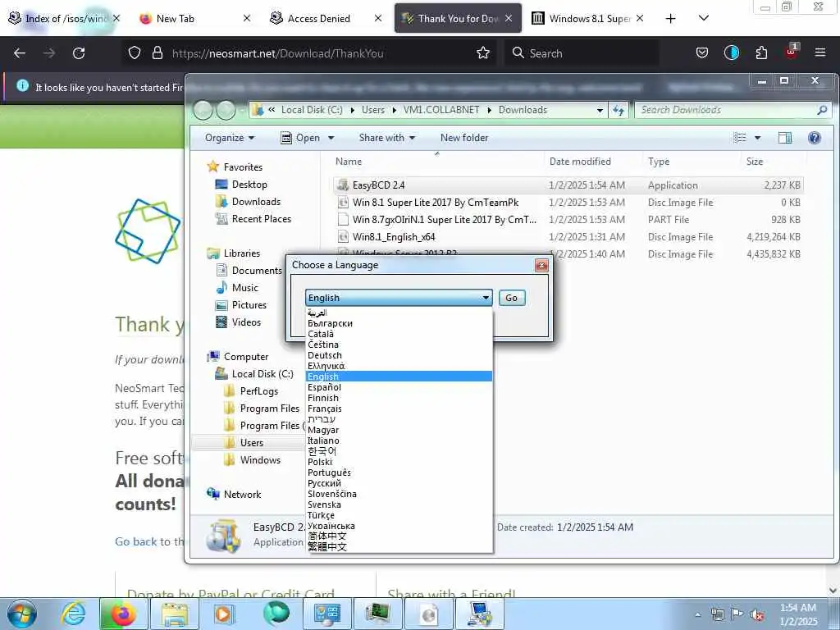Open the Pocket save icon in Firefox
840x630 pixels.
pos(702,52)
